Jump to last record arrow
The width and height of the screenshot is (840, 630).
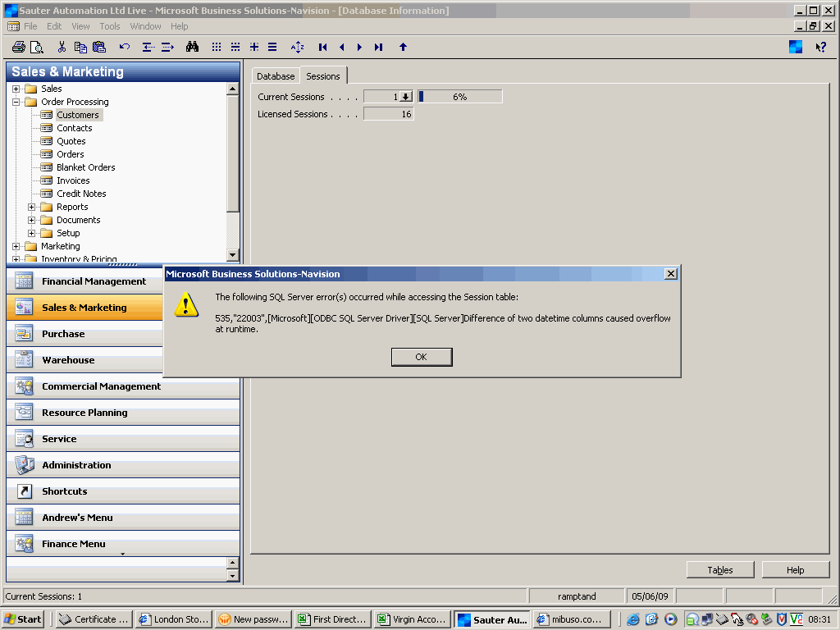378,47
